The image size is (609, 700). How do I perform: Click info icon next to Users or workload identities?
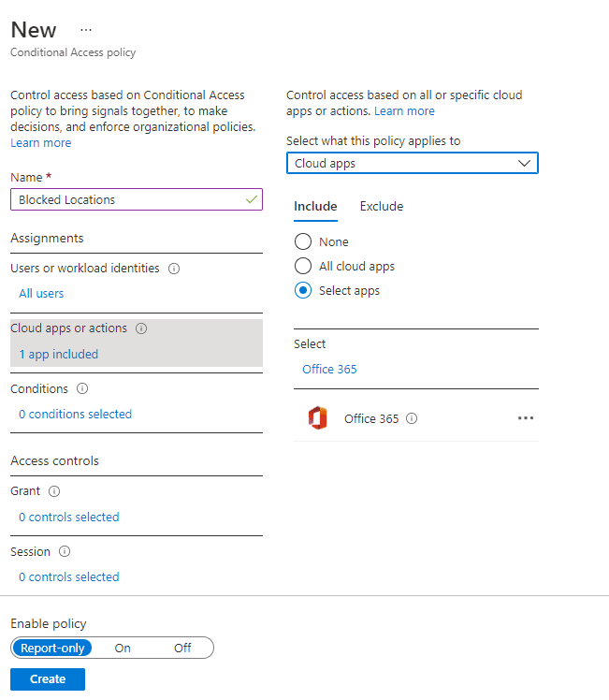click(x=174, y=269)
